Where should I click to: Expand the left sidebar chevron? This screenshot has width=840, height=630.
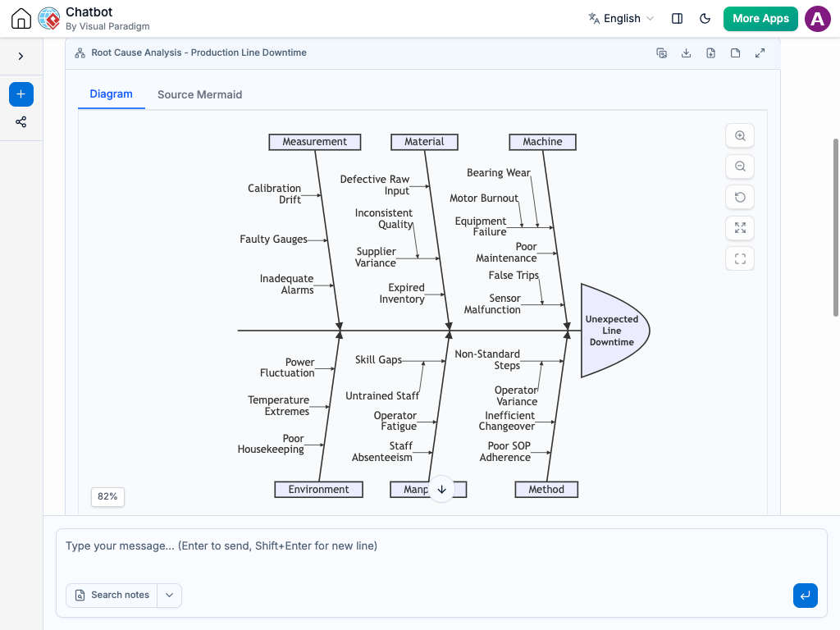(21, 57)
